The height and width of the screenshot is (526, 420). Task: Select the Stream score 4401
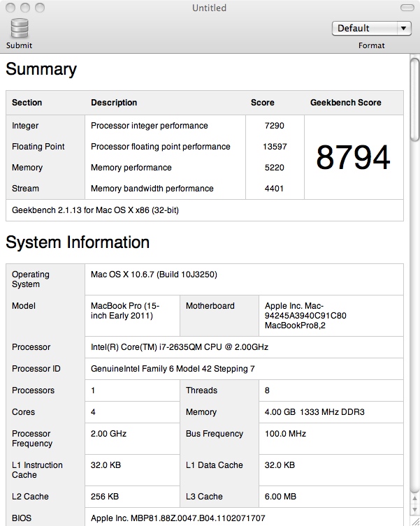(274, 189)
